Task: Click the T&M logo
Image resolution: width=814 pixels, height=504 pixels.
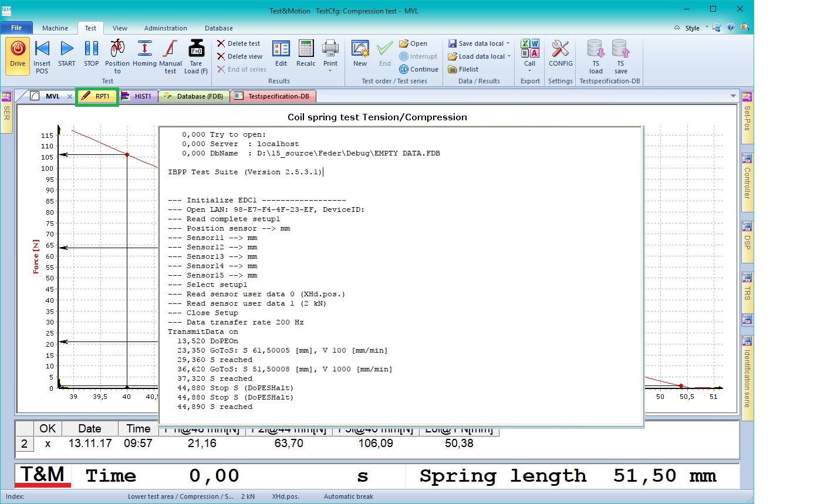Action: [43, 476]
